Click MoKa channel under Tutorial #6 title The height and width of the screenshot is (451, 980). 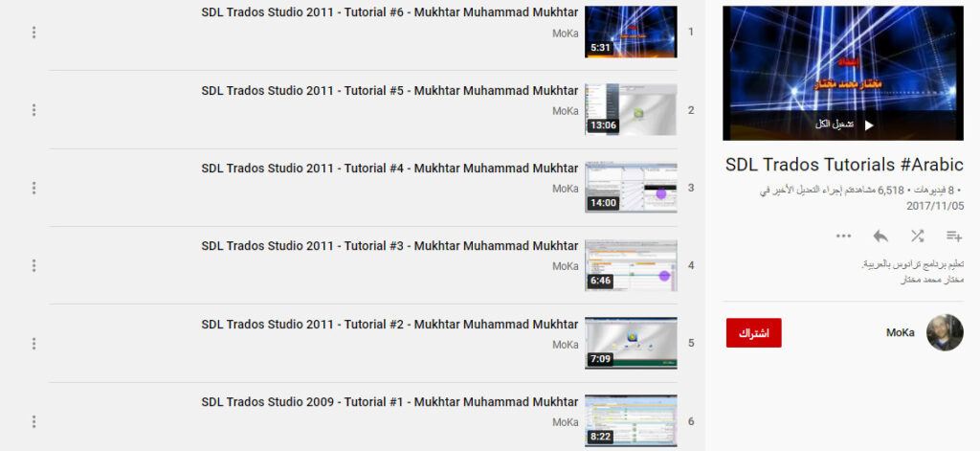coord(565,34)
